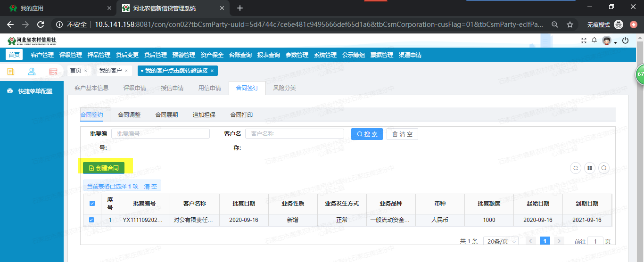Focus the 客户名称 input field

click(x=295, y=134)
